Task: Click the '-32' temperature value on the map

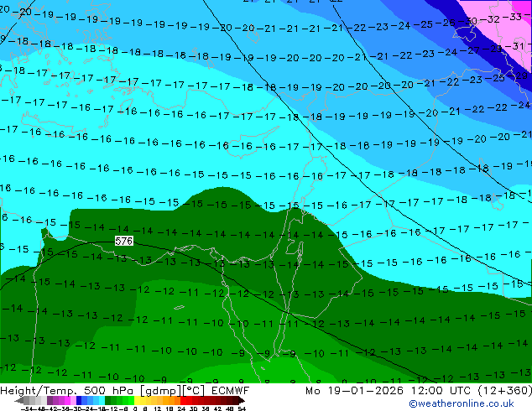Action: [489, 19]
